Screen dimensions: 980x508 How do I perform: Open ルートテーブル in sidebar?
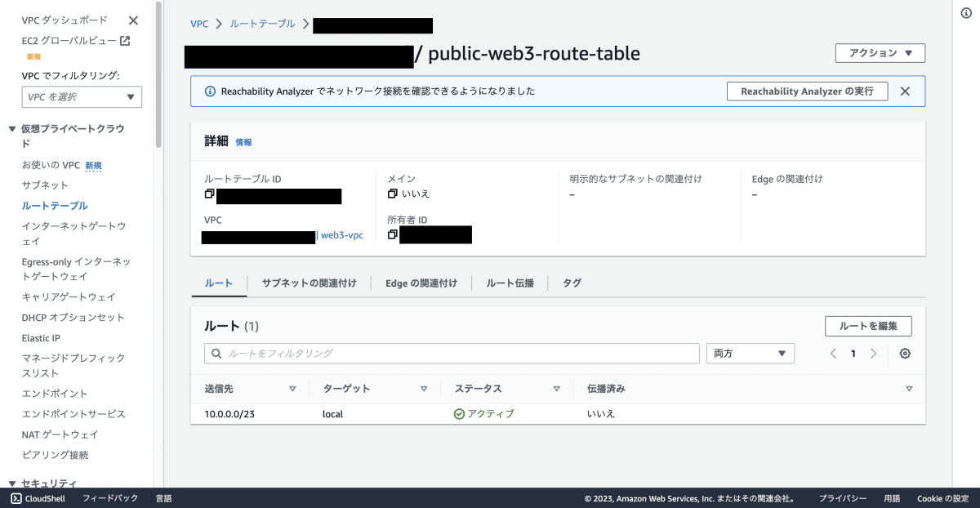tap(55, 206)
